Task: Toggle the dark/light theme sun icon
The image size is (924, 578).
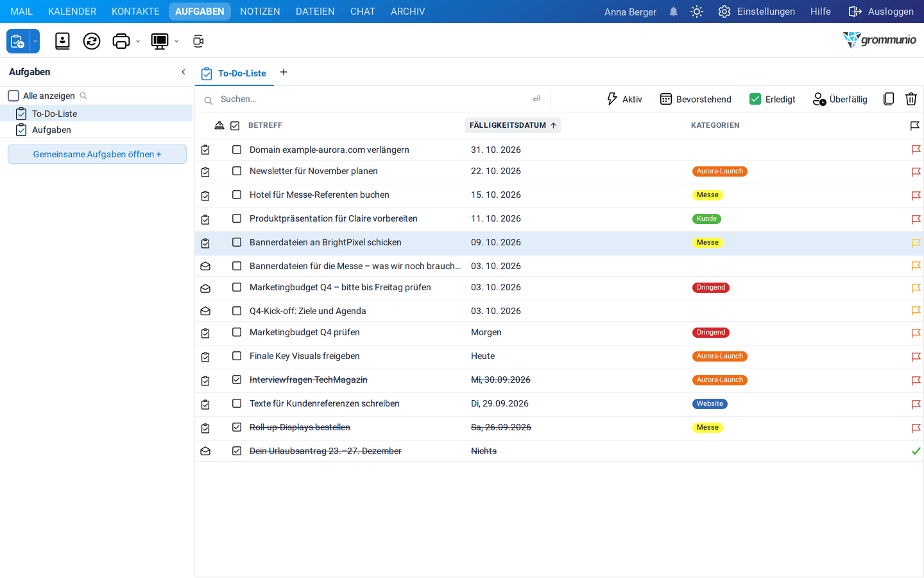Action: click(x=697, y=12)
